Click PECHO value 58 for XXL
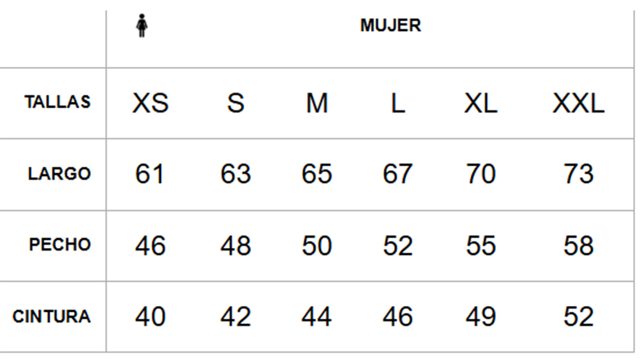The height and width of the screenshot is (362, 644). tap(578, 245)
